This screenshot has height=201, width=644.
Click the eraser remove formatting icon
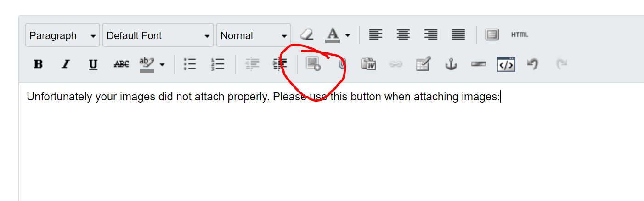coord(306,35)
